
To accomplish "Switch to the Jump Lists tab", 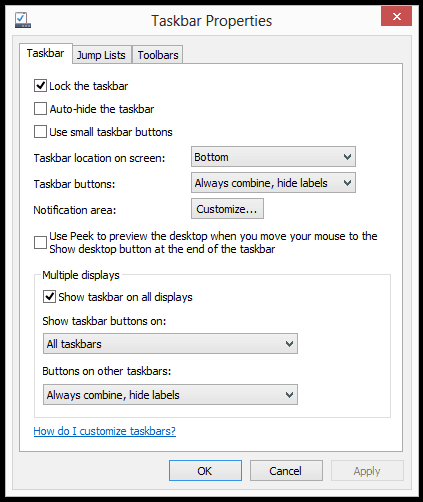I will [101, 55].
